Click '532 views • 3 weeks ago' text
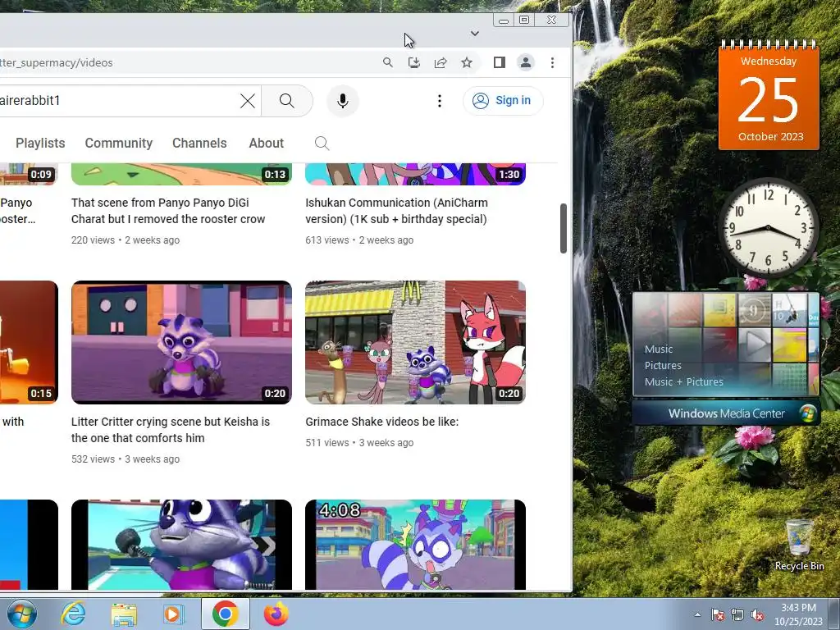 (x=126, y=459)
